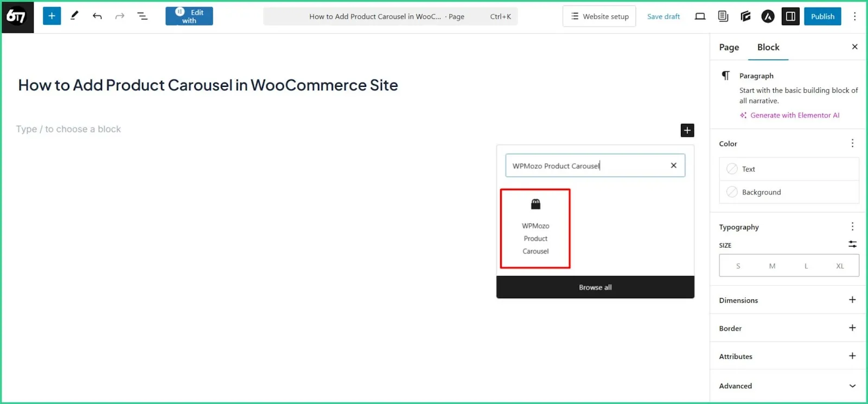This screenshot has height=404, width=868.
Task: Click the black add block button
Action: click(687, 130)
